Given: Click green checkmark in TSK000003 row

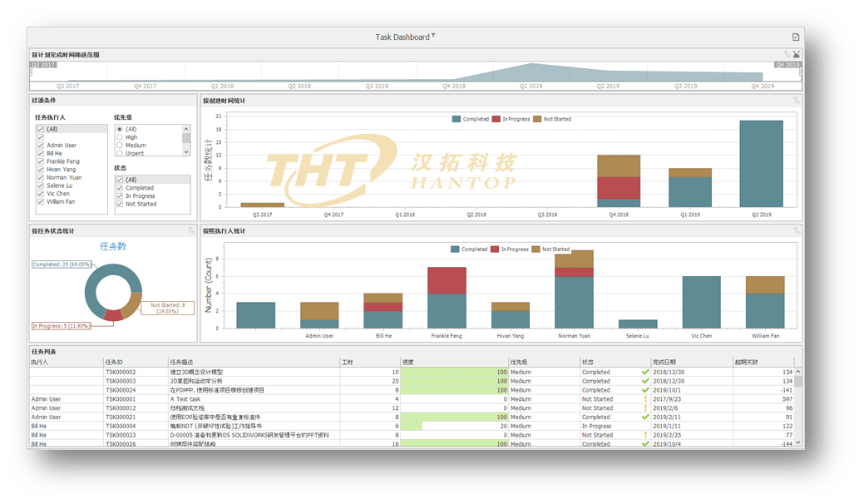Looking at the screenshot, I should click(644, 381).
